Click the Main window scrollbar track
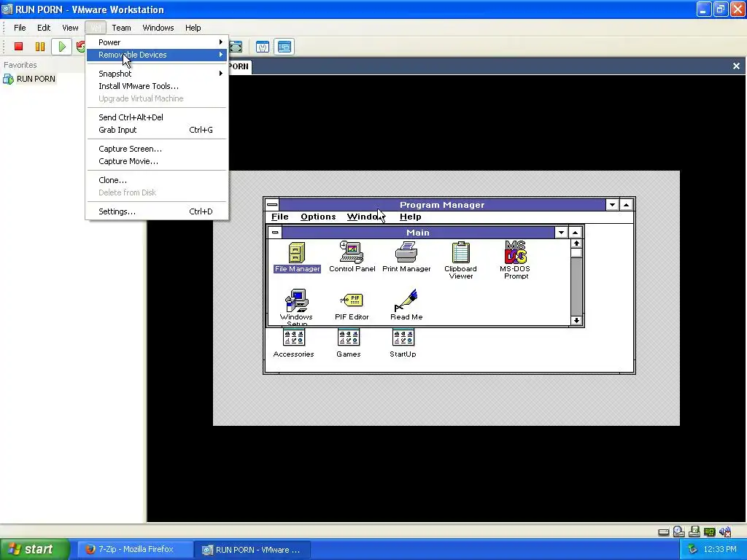The width and height of the screenshot is (747, 560). pos(576,287)
